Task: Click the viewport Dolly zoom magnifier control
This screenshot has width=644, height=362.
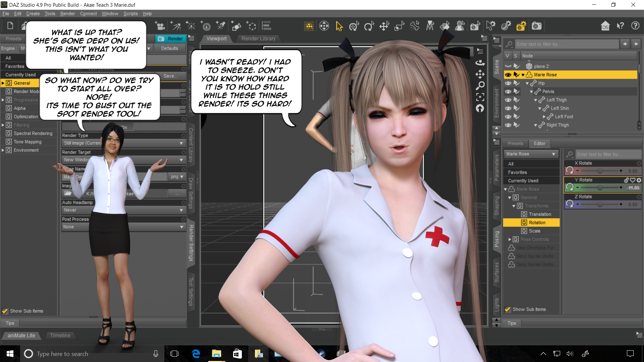Action: click(x=480, y=86)
